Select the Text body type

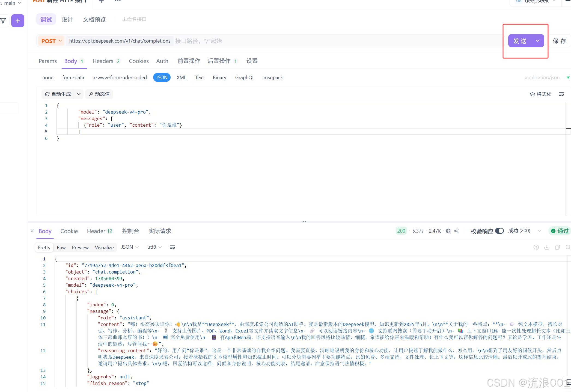click(200, 78)
